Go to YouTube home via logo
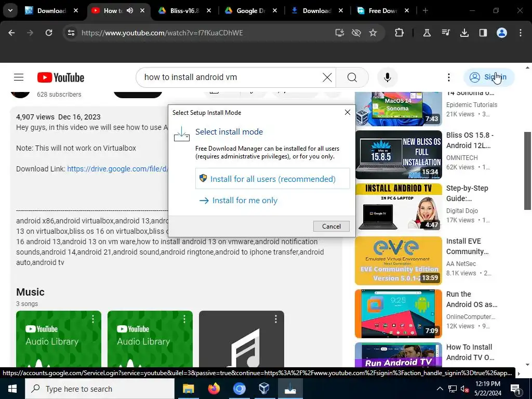This screenshot has width=532, height=399. click(61, 77)
